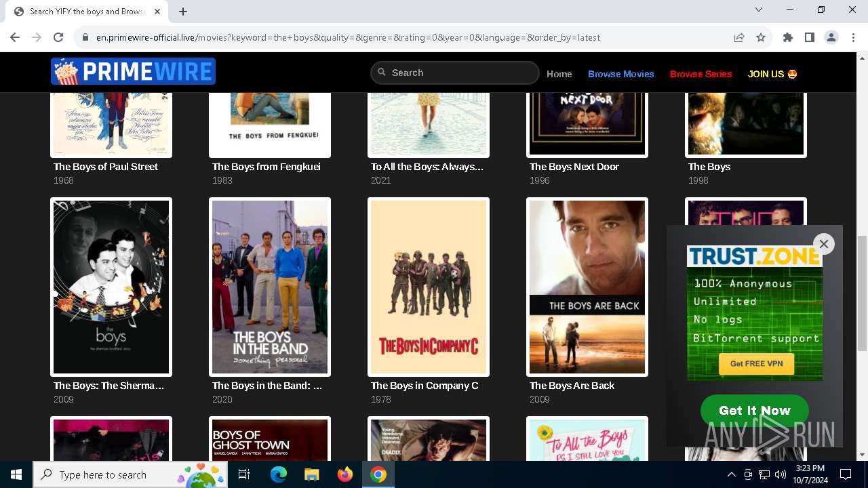Open Windows Start menu
868x488 pixels.
pyautogui.click(x=16, y=474)
